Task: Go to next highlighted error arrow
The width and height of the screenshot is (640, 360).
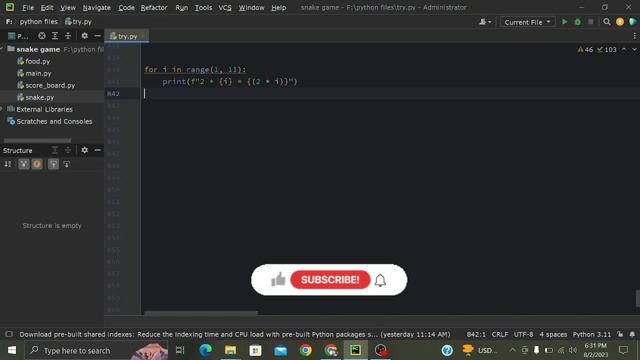Action: click(634, 49)
